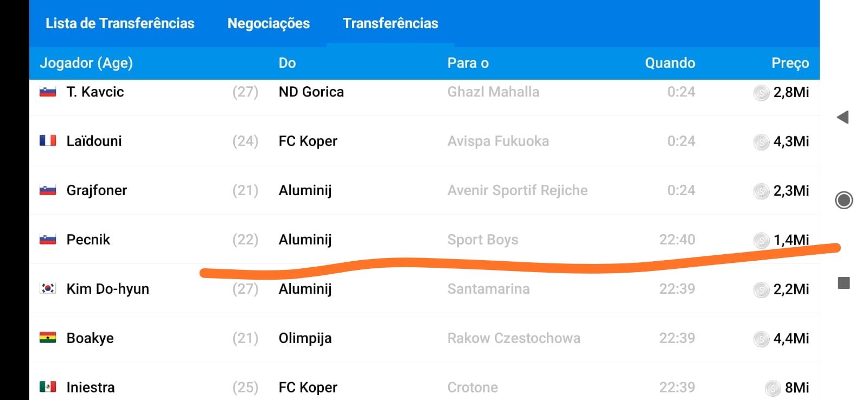Click the coin icon beside 8Mi price
The image size is (868, 400).
773,388
